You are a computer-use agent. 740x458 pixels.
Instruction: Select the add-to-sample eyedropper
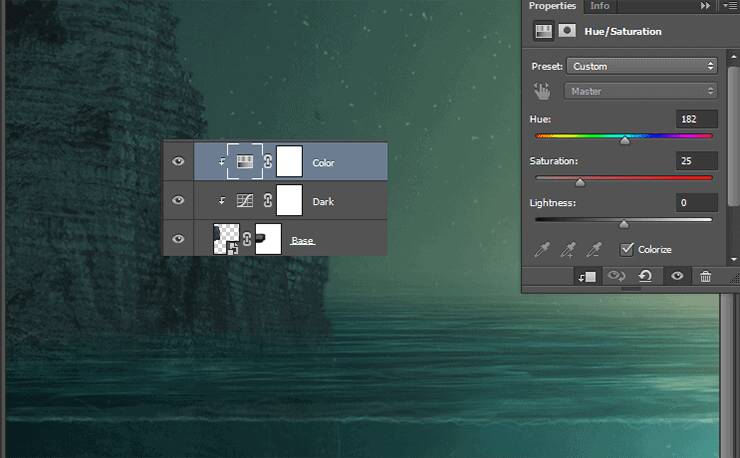[x=568, y=249]
